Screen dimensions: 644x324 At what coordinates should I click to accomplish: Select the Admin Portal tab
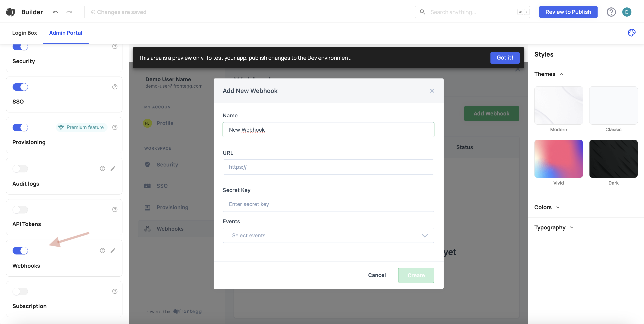pyautogui.click(x=66, y=33)
